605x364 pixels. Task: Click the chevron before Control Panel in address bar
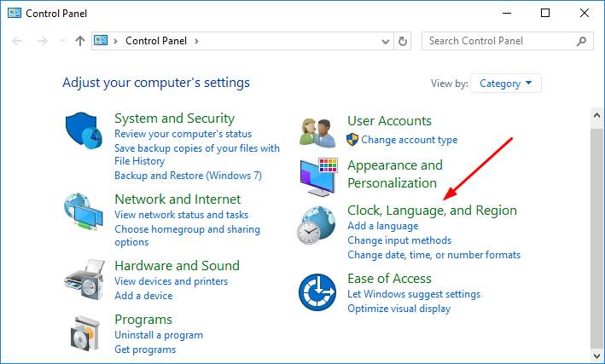[115, 41]
